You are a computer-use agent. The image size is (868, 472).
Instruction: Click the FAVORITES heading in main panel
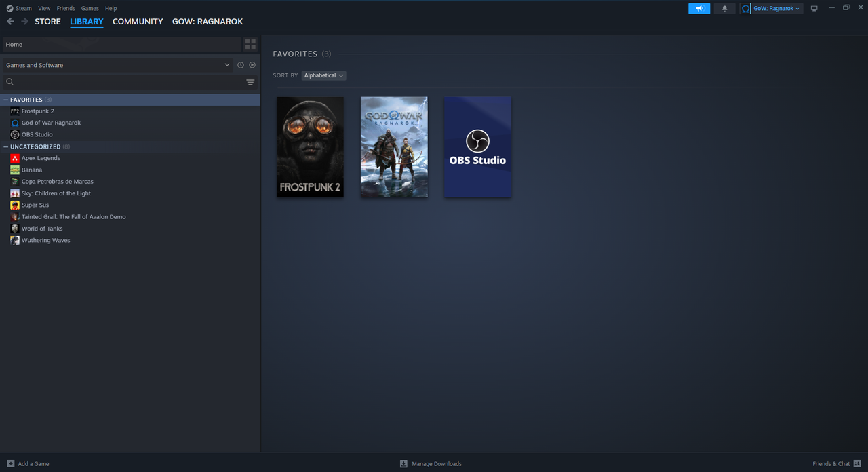(x=295, y=54)
